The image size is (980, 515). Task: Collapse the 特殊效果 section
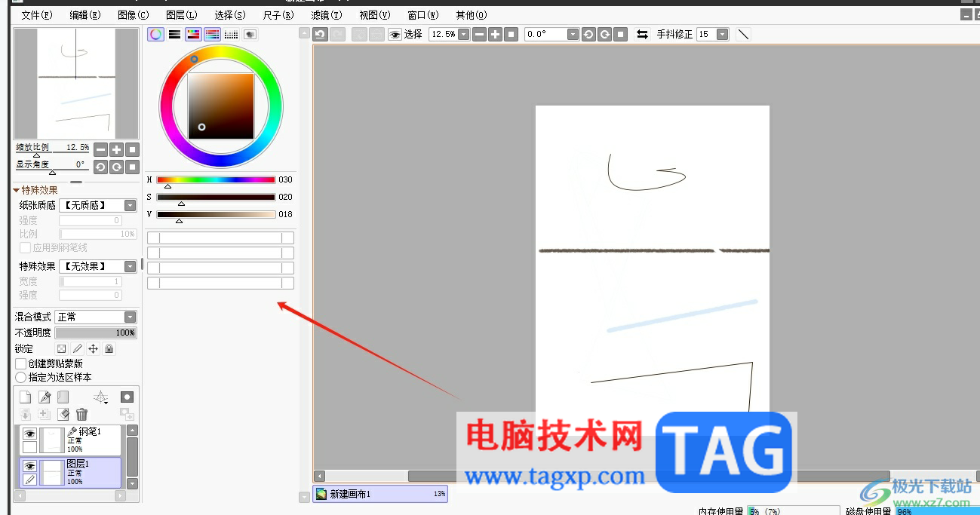tap(17, 191)
